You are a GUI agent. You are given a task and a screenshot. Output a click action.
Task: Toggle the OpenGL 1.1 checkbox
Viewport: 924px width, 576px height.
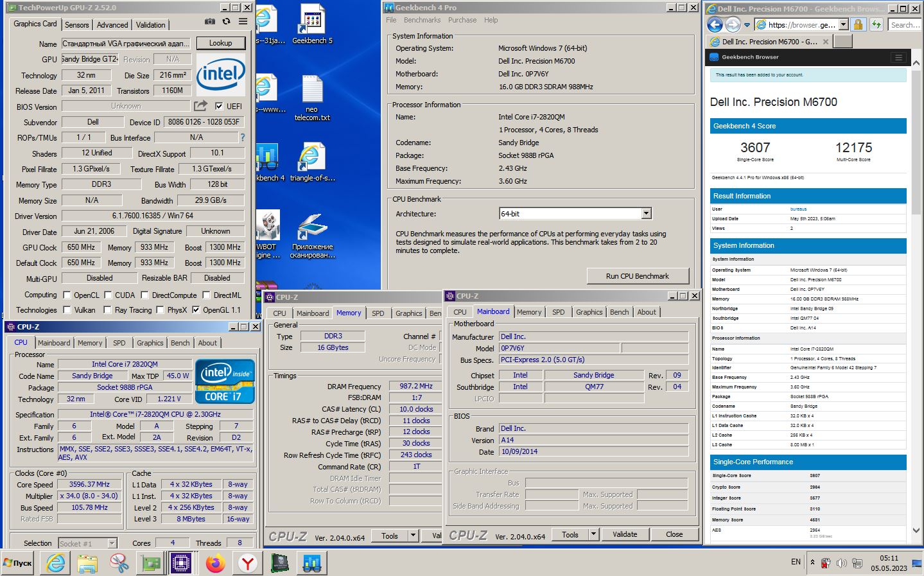click(196, 310)
